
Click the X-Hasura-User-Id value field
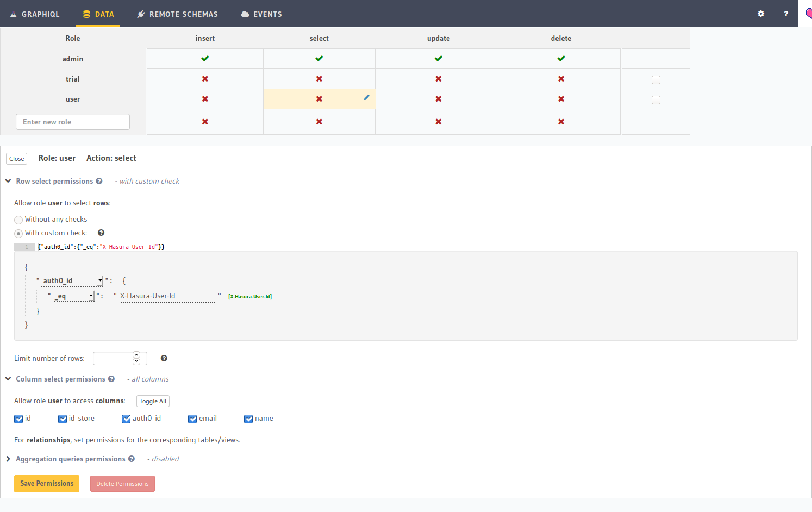click(x=167, y=296)
